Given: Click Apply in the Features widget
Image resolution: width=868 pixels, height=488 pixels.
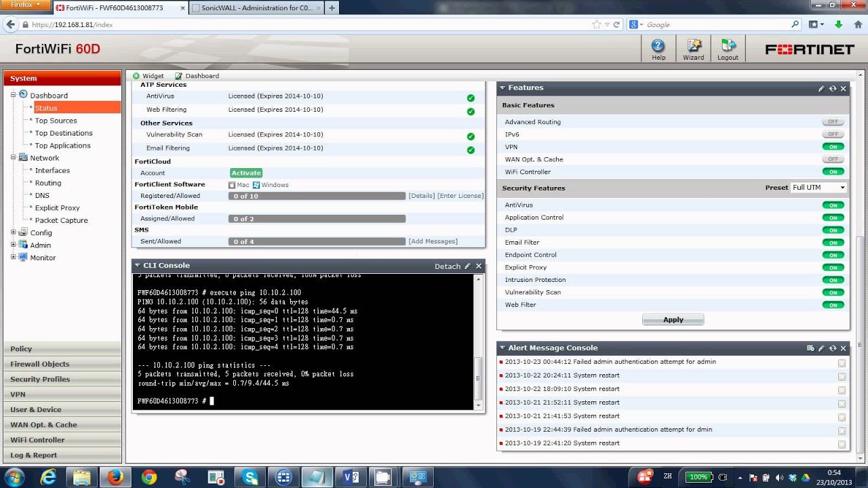Looking at the screenshot, I should [x=673, y=319].
